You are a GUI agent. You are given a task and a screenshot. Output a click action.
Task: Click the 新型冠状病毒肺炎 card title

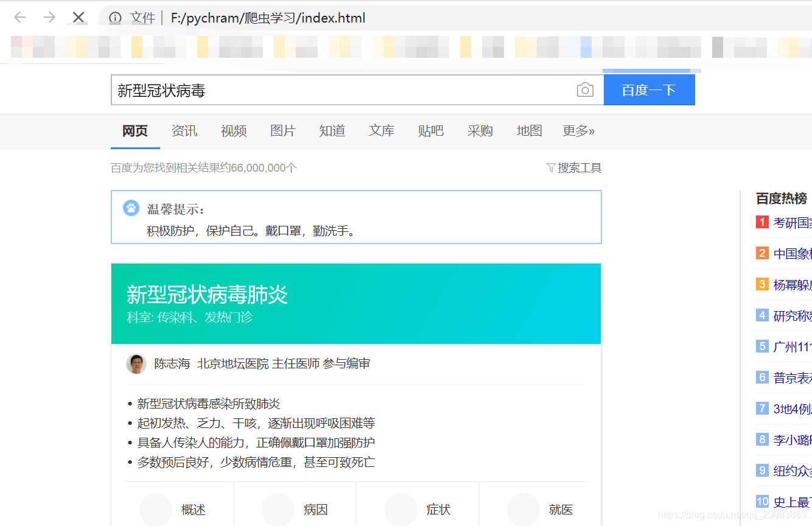click(x=207, y=295)
